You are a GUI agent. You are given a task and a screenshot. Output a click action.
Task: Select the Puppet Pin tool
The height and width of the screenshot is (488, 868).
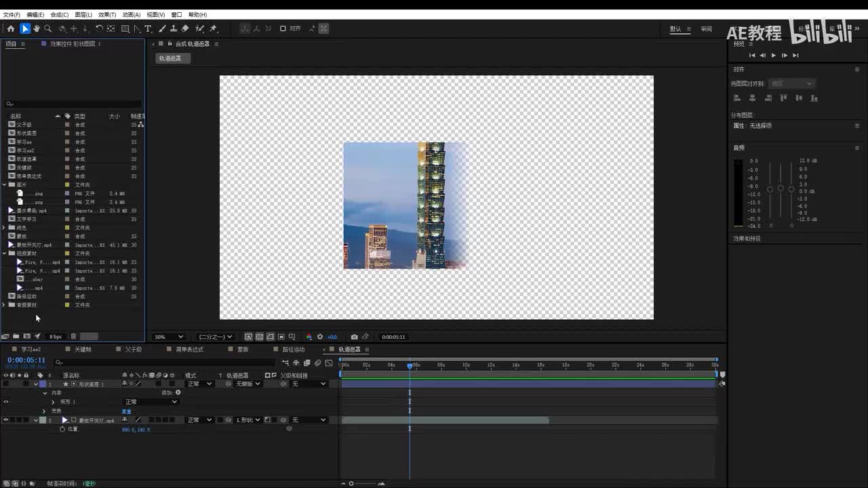[x=213, y=28]
